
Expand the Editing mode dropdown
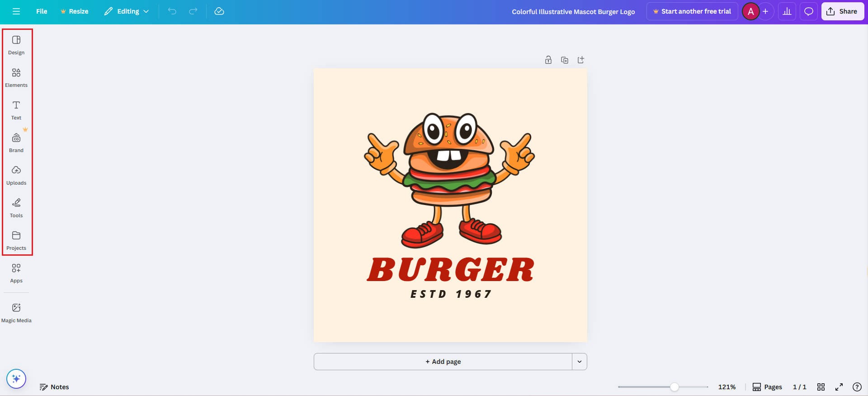[127, 11]
